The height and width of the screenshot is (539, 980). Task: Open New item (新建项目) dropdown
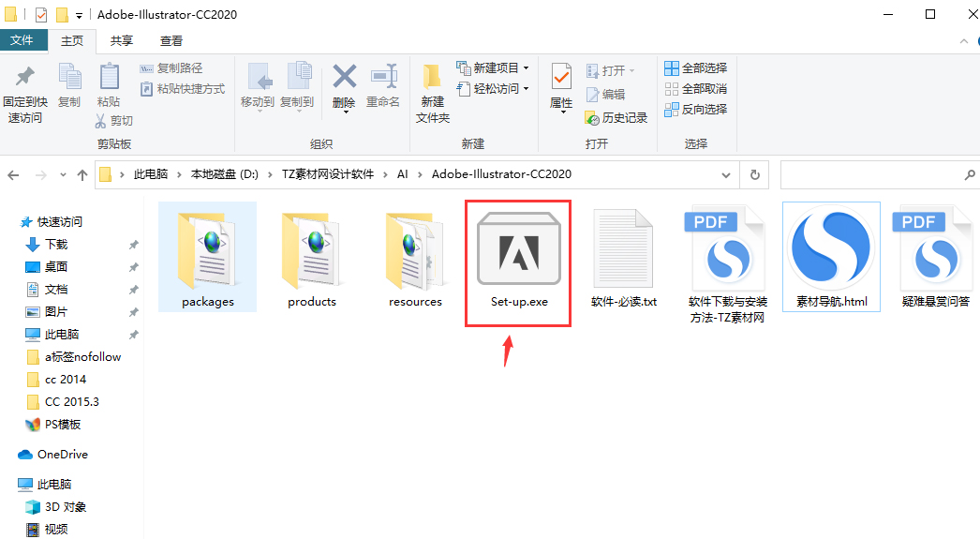[x=493, y=68]
